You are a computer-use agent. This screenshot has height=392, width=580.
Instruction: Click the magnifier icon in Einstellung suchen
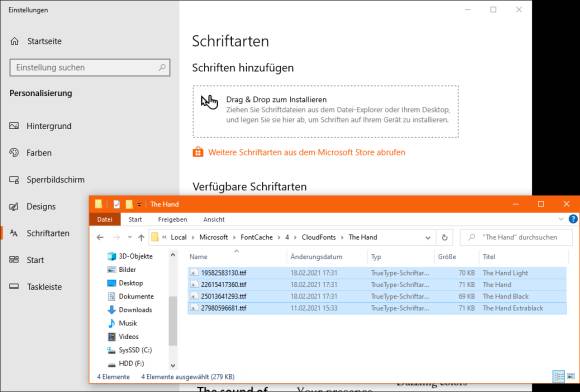(162, 68)
